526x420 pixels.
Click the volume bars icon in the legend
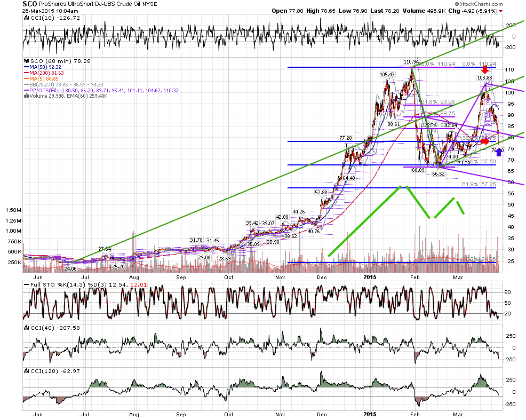(26, 96)
